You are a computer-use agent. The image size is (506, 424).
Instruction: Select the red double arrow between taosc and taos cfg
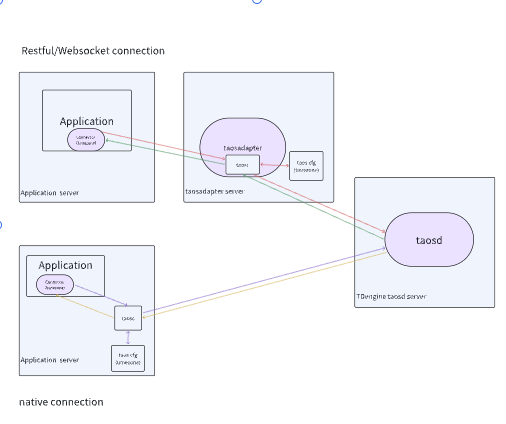275,165
